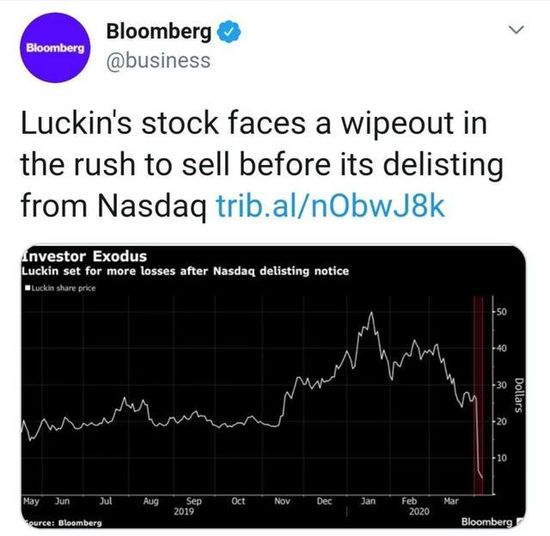
Task: Select the Mar month axis label
Action: point(451,501)
